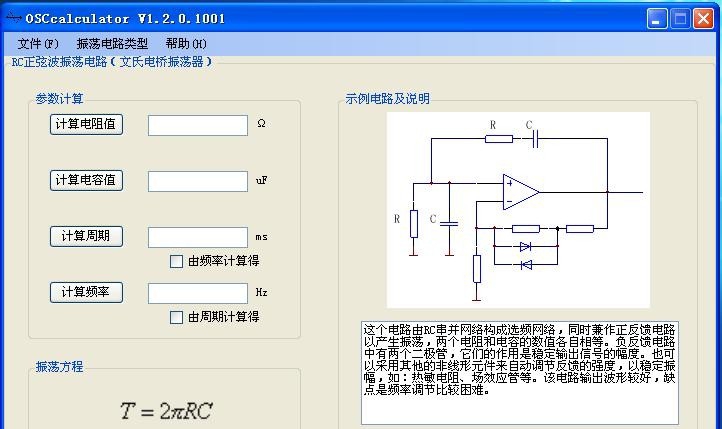722x429 pixels.
Task: Focus the frequency input field (Hz)
Action: point(198,293)
